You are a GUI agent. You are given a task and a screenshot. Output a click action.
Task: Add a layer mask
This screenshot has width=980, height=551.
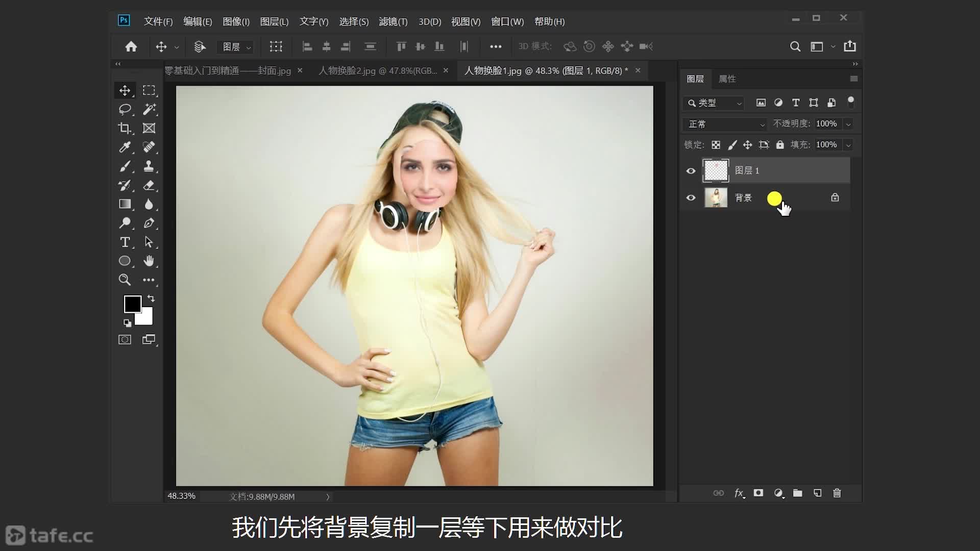[758, 493]
